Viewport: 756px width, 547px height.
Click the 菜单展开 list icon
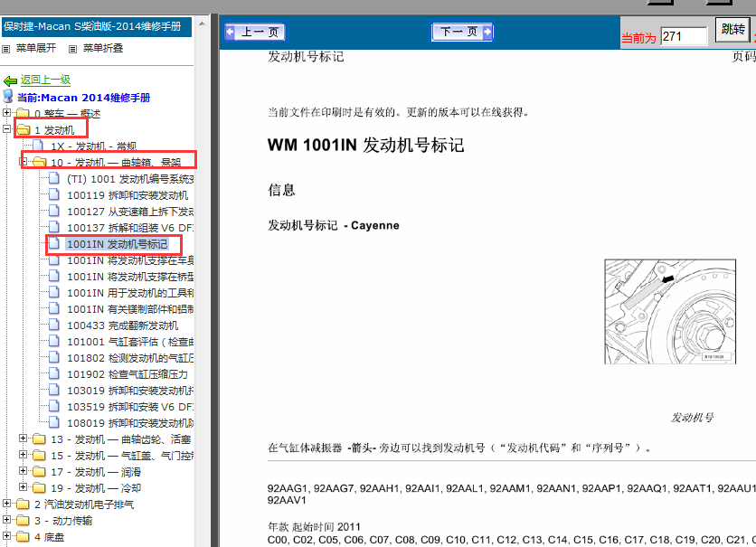[x=6, y=49]
